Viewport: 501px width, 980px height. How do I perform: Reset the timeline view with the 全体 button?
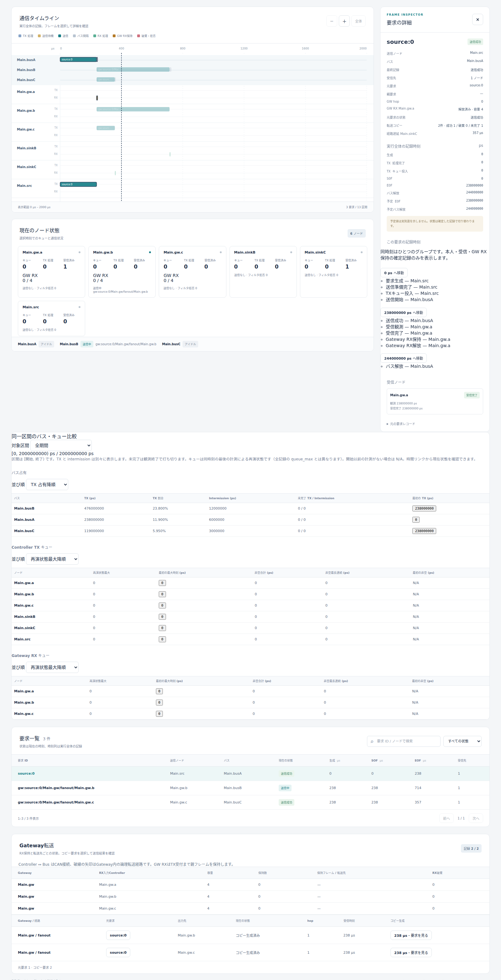tap(359, 21)
